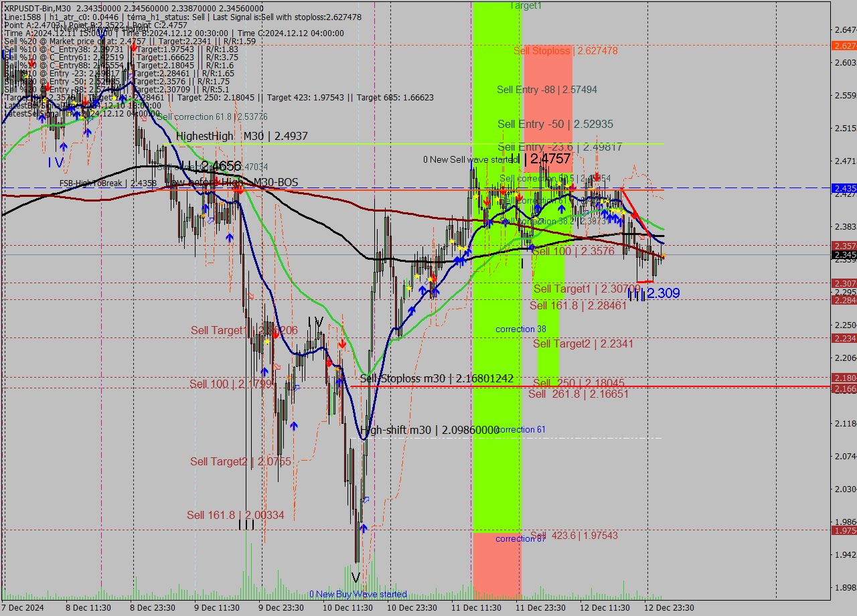
Task: Click the 'Sell Target1 | 2.30709' label
Action: tap(587, 289)
